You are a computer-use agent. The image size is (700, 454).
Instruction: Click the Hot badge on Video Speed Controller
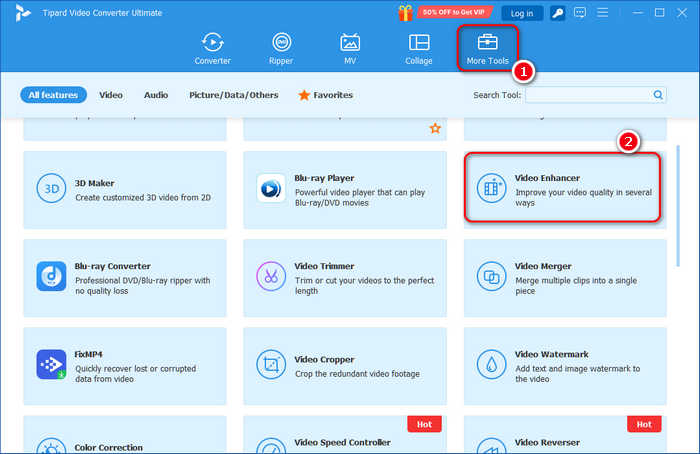(424, 424)
